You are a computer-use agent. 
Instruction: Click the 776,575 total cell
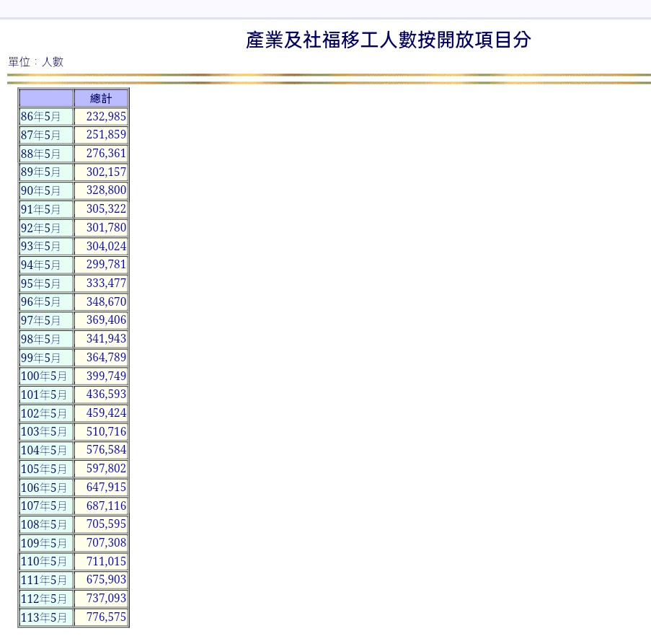[x=105, y=617]
